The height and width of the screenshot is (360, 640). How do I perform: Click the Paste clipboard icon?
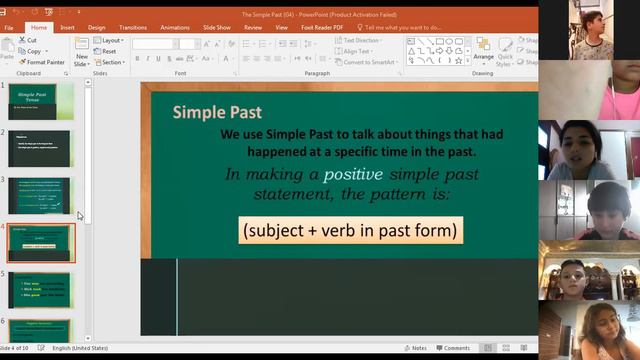coord(7,45)
